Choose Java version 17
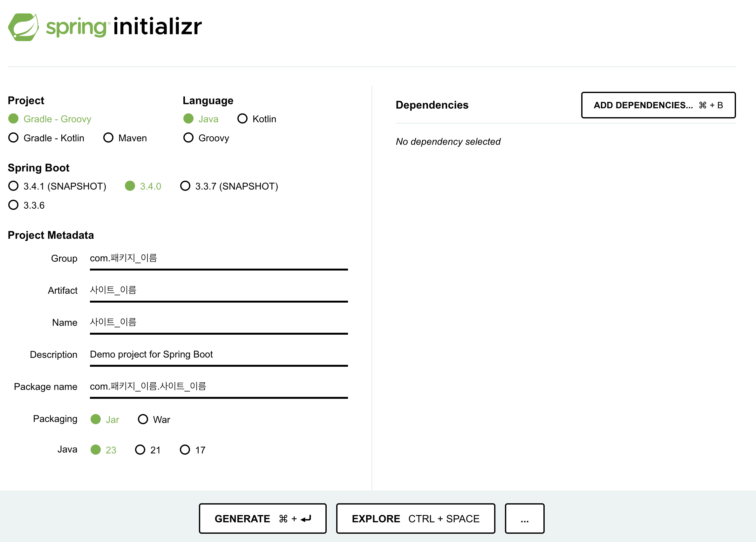Screen dimensions: 756x542 click(x=185, y=450)
